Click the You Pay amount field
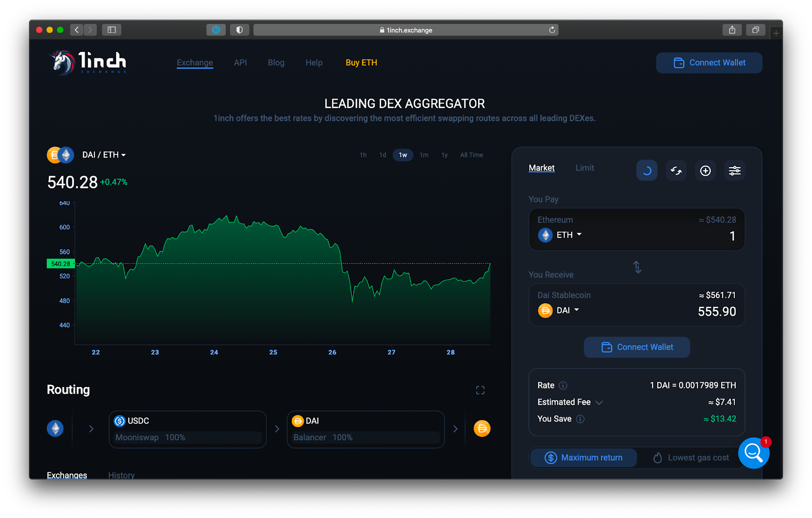The height and width of the screenshot is (518, 812). [637, 230]
